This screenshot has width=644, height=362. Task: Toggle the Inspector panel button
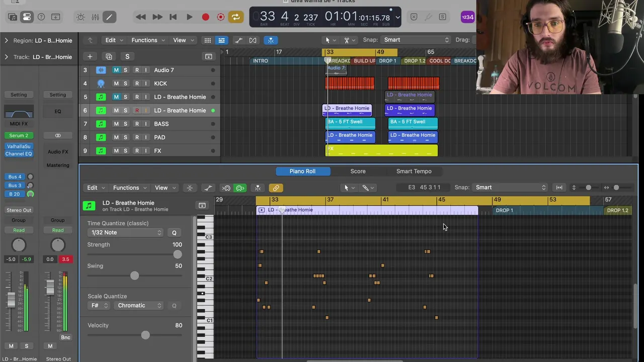coord(27,17)
